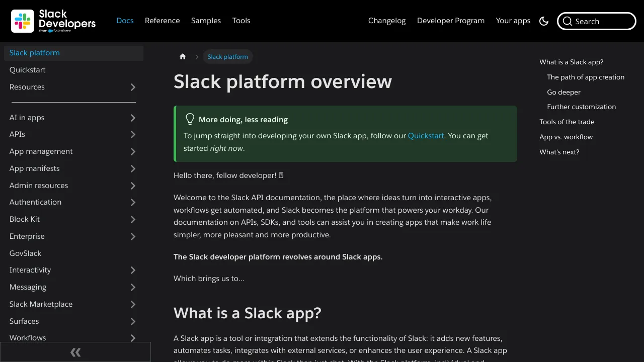Image resolution: width=644 pixels, height=362 pixels.
Task: Jump to Tools of the trade
Action: (x=567, y=122)
